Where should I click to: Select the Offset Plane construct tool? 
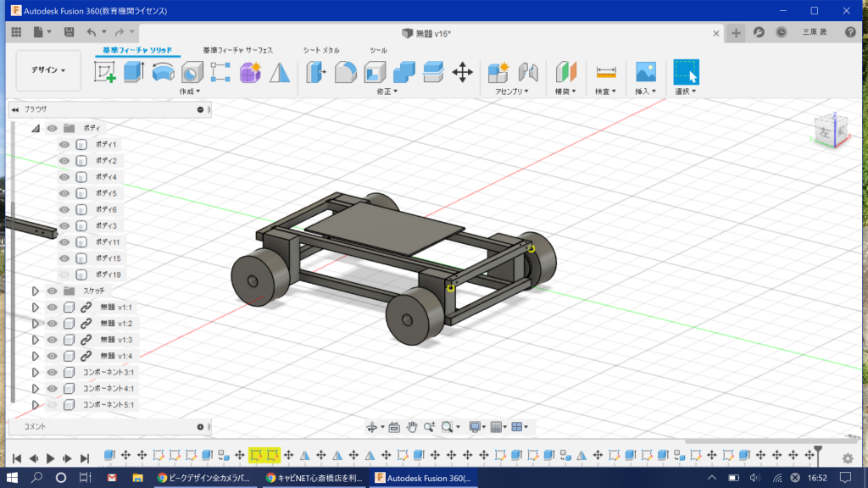pyautogui.click(x=565, y=72)
